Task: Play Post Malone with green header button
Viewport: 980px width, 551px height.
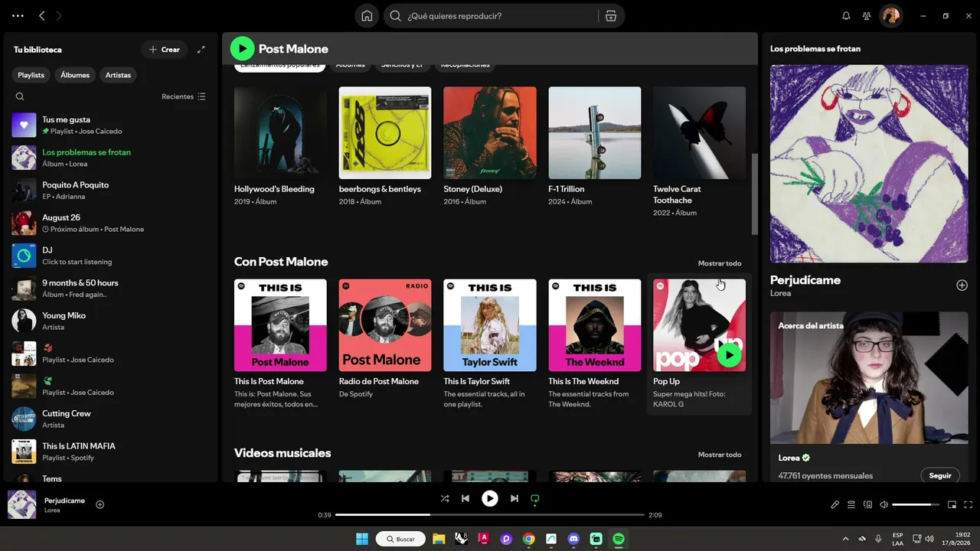Action: [242, 49]
